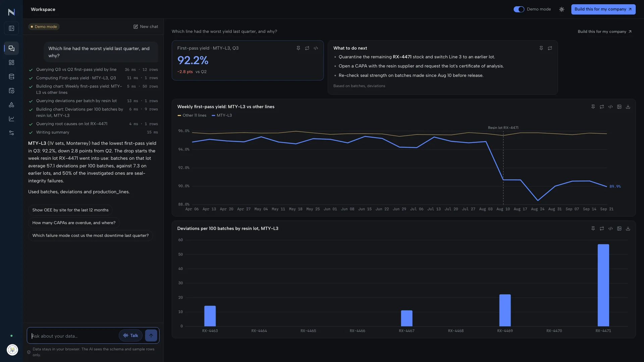The width and height of the screenshot is (644, 362).
Task: Refresh the What to do next card
Action: (550, 48)
